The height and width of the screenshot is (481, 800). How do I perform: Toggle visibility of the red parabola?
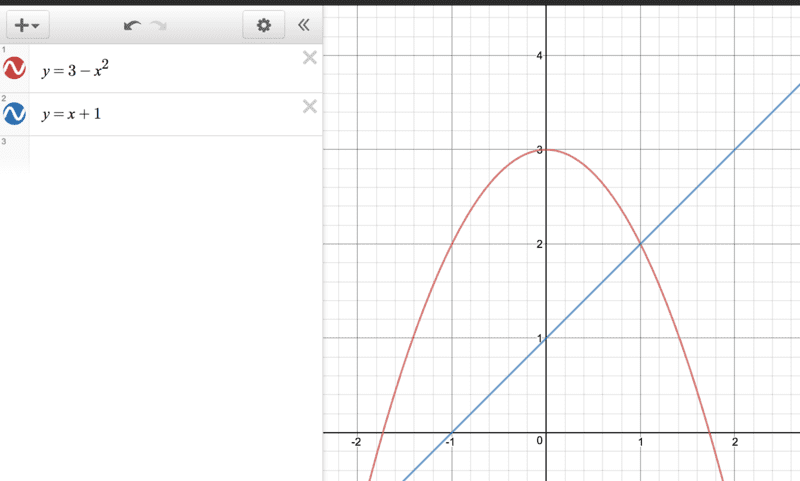click(14, 68)
